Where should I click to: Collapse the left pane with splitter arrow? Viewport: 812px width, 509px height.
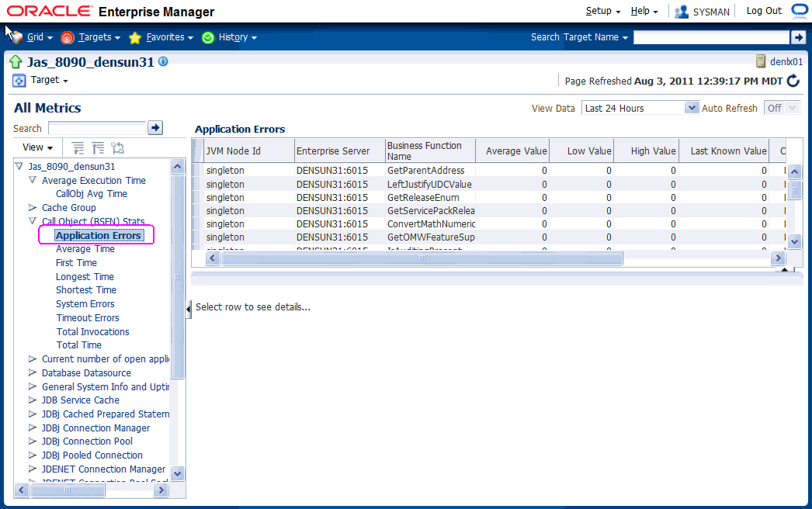pos(189,309)
